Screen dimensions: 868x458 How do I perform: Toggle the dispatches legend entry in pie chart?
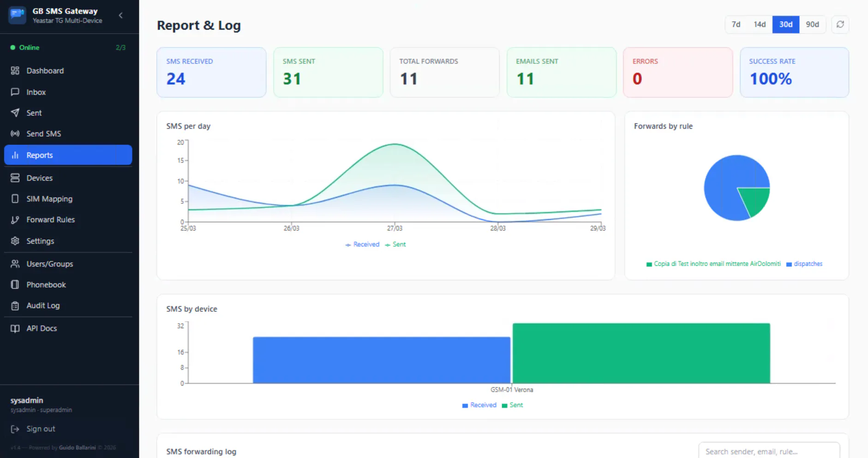click(804, 264)
